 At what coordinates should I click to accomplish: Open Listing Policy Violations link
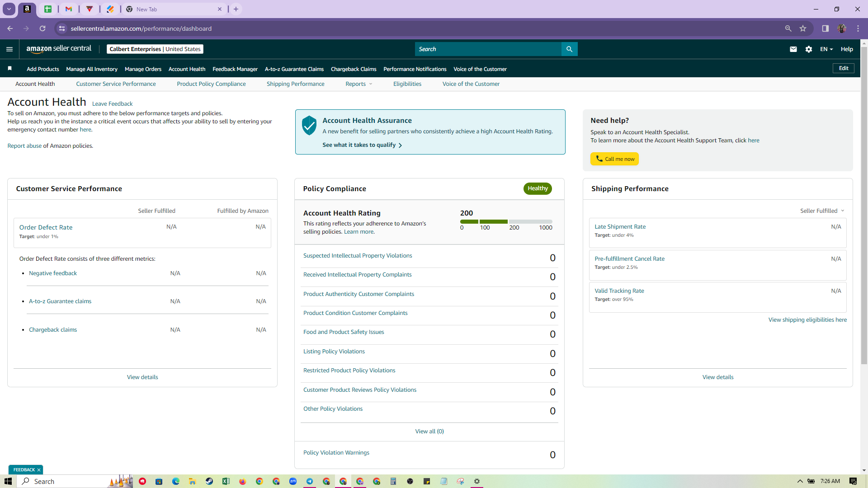coord(334,352)
